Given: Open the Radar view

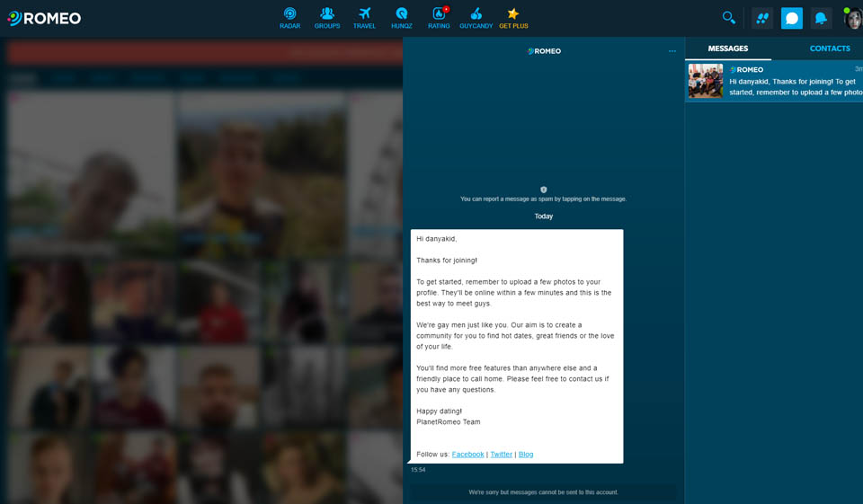Looking at the screenshot, I should pyautogui.click(x=289, y=18).
